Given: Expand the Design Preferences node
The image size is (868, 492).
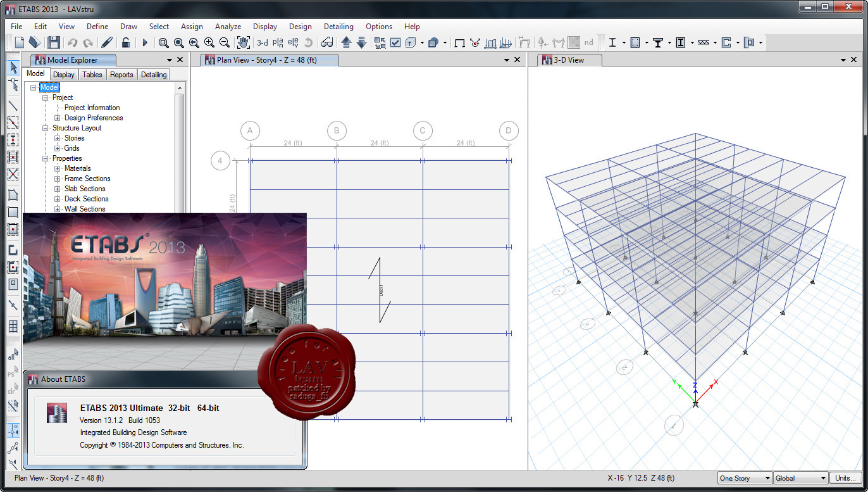Looking at the screenshot, I should pos(58,118).
